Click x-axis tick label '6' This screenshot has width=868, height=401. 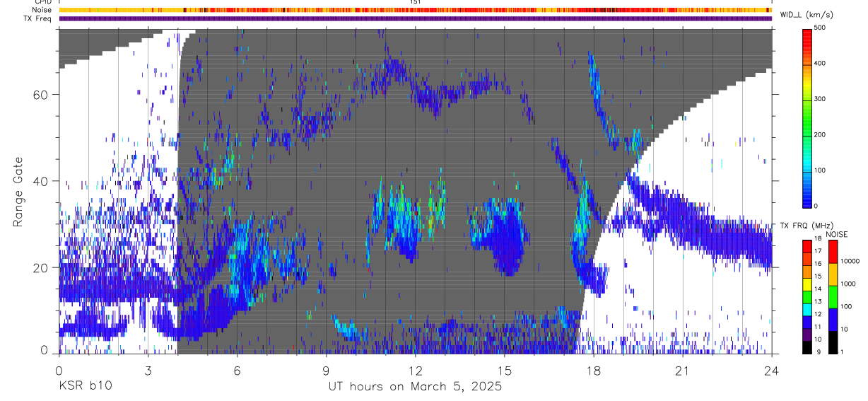(237, 371)
